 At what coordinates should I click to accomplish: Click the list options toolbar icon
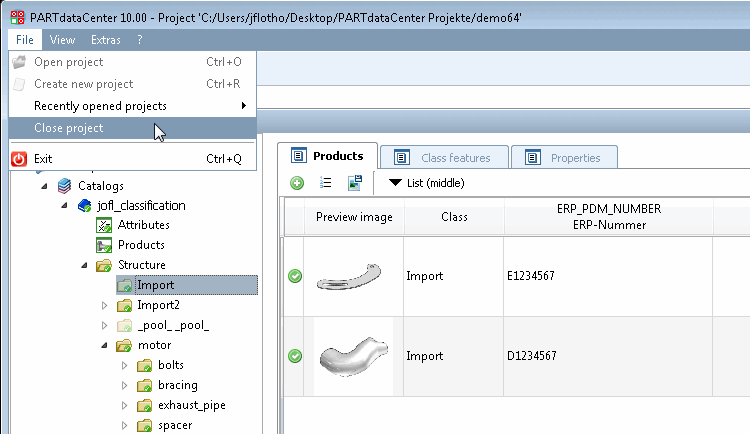[x=325, y=183]
